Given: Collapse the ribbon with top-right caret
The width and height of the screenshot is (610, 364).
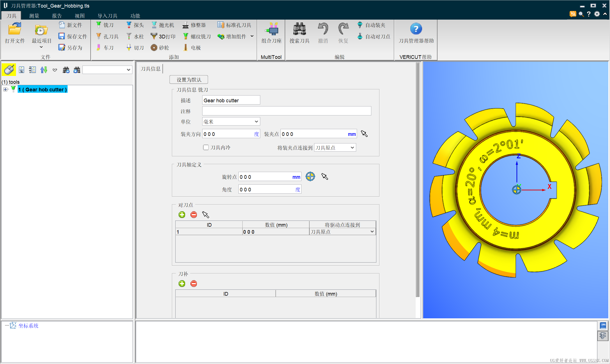Looking at the screenshot, I should pyautogui.click(x=605, y=13).
